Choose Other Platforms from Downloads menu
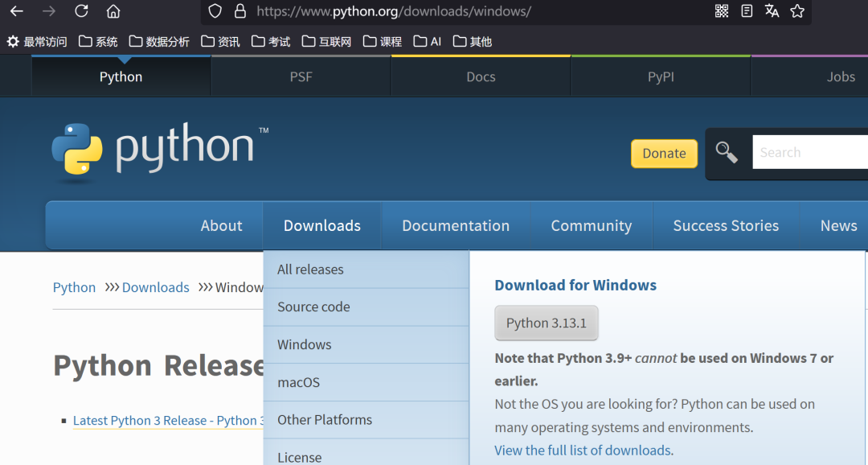Viewport: 868px width, 465px height. point(366,420)
